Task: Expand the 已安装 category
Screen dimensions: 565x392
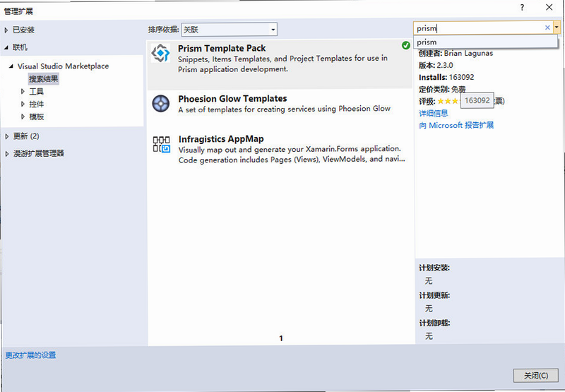Action: [x=6, y=30]
